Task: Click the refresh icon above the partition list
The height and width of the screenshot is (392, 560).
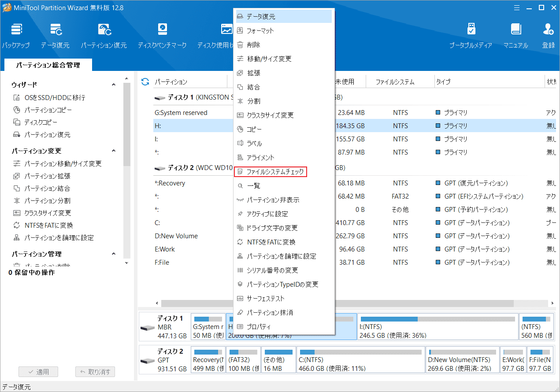Action: tap(145, 81)
